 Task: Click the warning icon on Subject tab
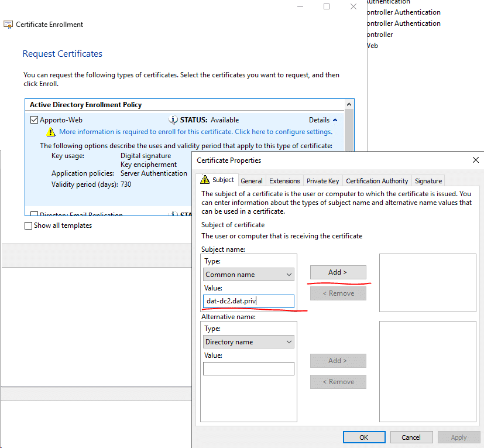tap(205, 180)
